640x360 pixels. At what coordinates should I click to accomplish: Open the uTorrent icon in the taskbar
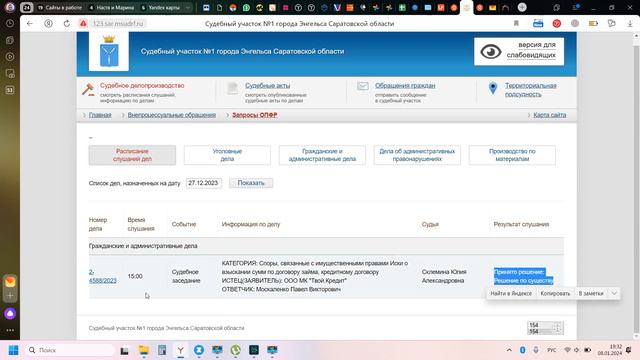236,350
